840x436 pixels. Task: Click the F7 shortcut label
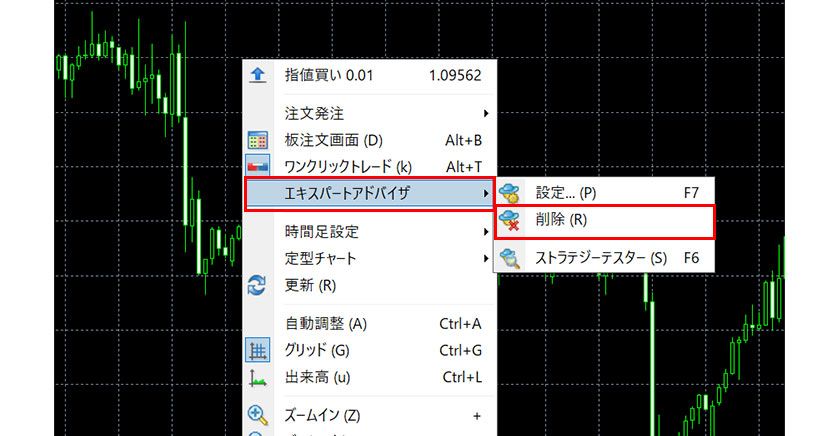pos(692,193)
